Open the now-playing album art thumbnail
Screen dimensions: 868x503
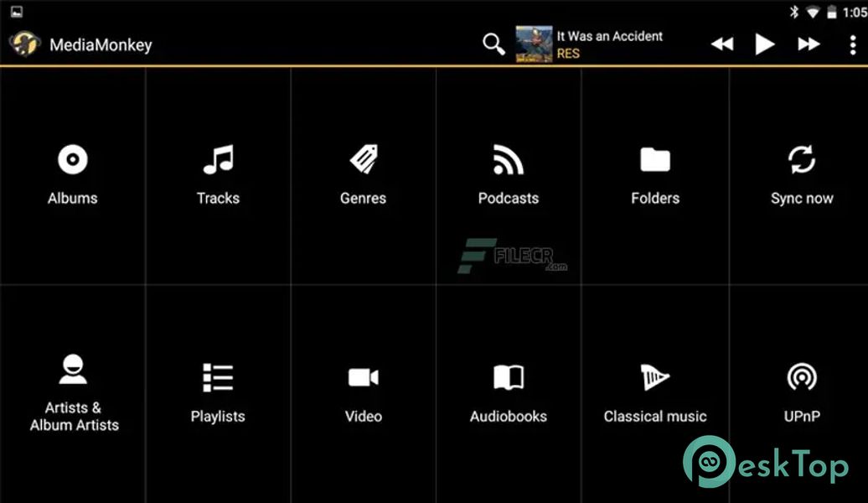tap(534, 44)
